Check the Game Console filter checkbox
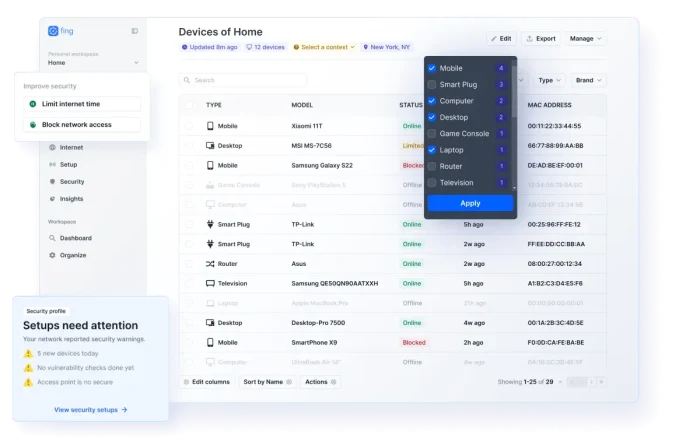This screenshot has height=438, width=700. pyautogui.click(x=432, y=133)
